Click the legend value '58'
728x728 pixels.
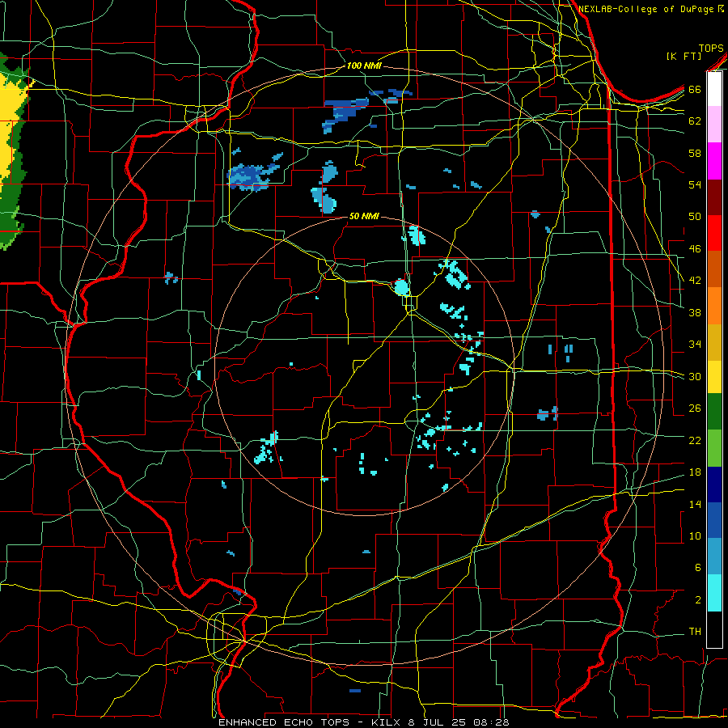pyautogui.click(x=695, y=153)
